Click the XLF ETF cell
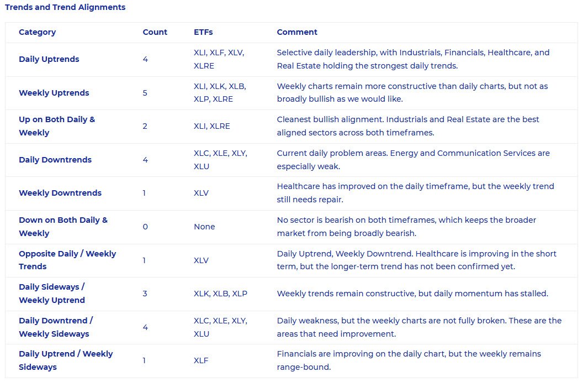This screenshot has width=588, height=382. click(201, 360)
